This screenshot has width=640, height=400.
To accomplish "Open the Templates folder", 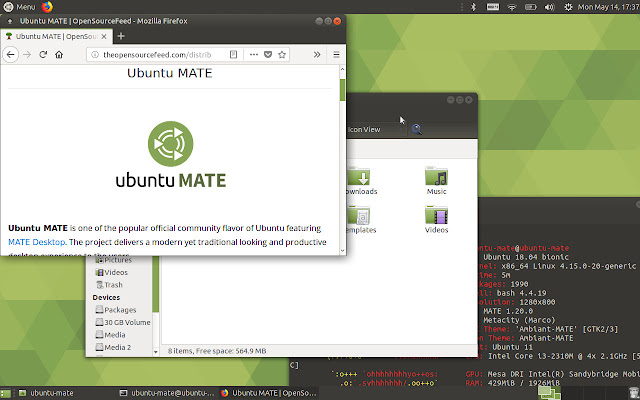I will [359, 220].
